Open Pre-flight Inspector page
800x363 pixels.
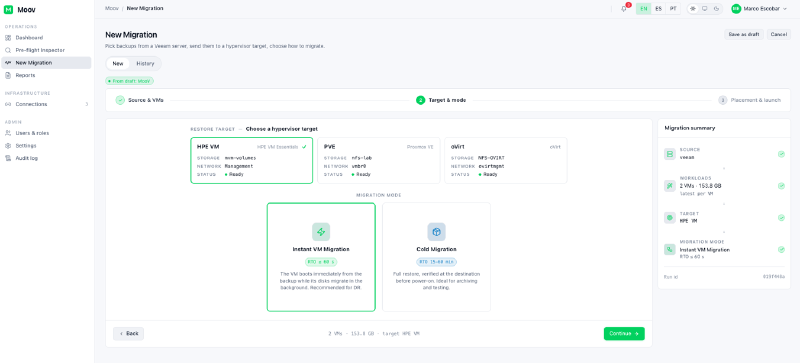[46, 50]
